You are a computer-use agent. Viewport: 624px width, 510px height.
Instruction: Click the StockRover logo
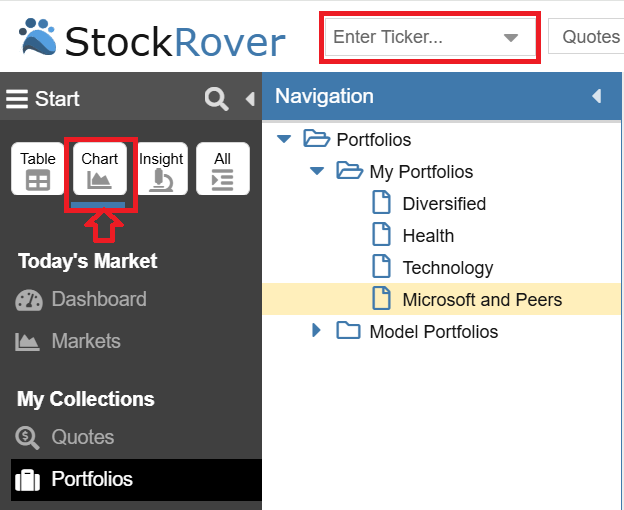[150, 40]
